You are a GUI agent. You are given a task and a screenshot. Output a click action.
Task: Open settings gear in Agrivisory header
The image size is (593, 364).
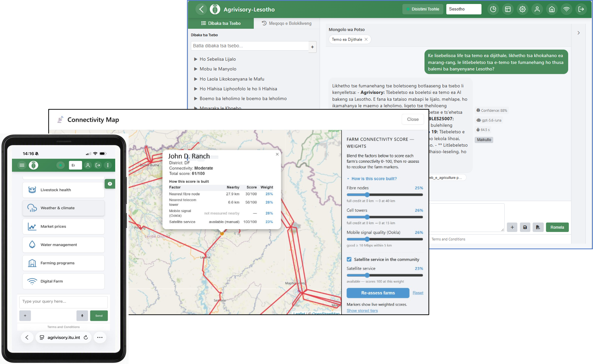point(522,9)
